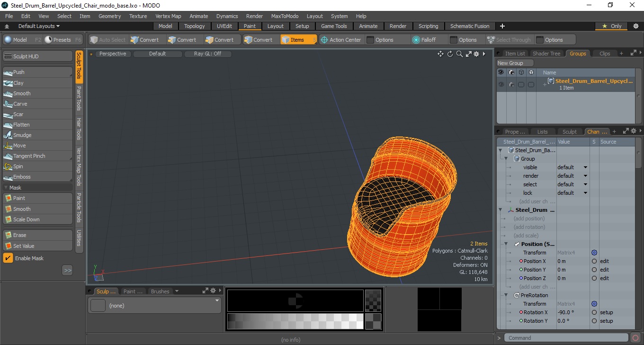Select the Clay sculpt tool
Image resolution: width=644 pixels, height=345 pixels.
pyautogui.click(x=38, y=83)
